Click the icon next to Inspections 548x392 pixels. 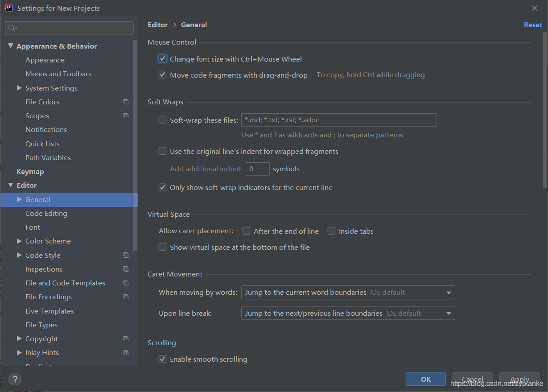(x=126, y=268)
